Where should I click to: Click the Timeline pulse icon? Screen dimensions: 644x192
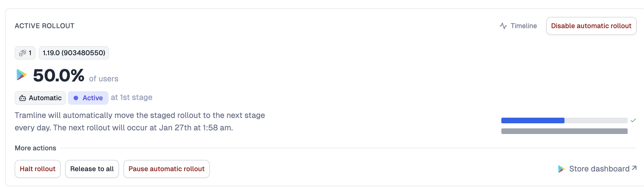pyautogui.click(x=503, y=26)
